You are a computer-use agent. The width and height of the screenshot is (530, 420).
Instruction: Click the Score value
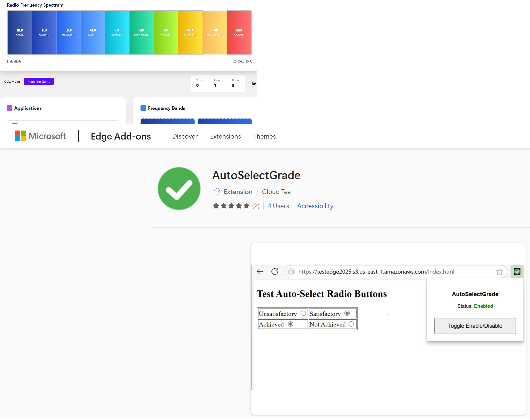click(x=197, y=86)
